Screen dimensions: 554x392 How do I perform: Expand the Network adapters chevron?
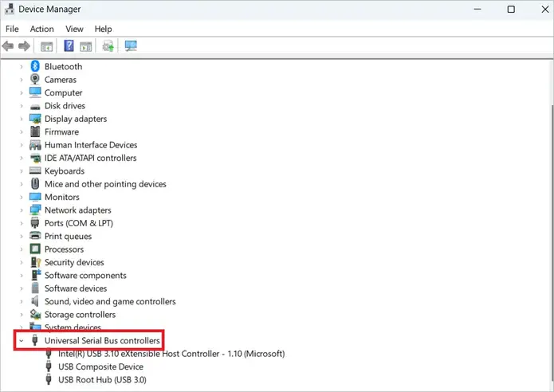pos(22,210)
